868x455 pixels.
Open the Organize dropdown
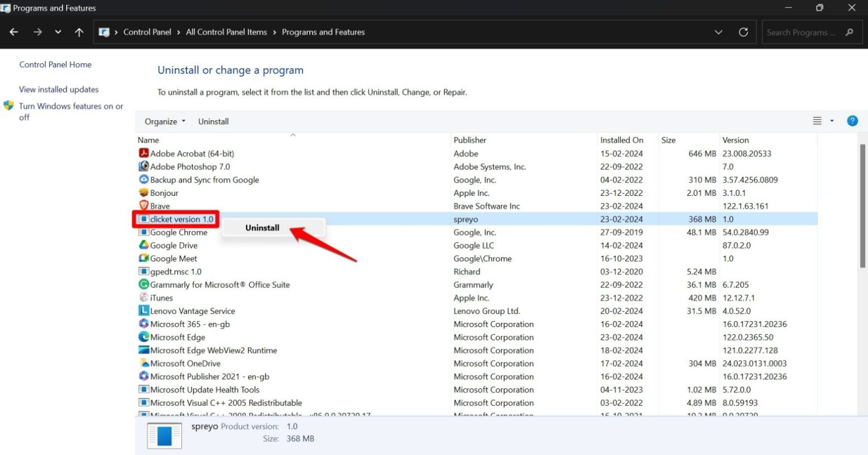(x=164, y=121)
